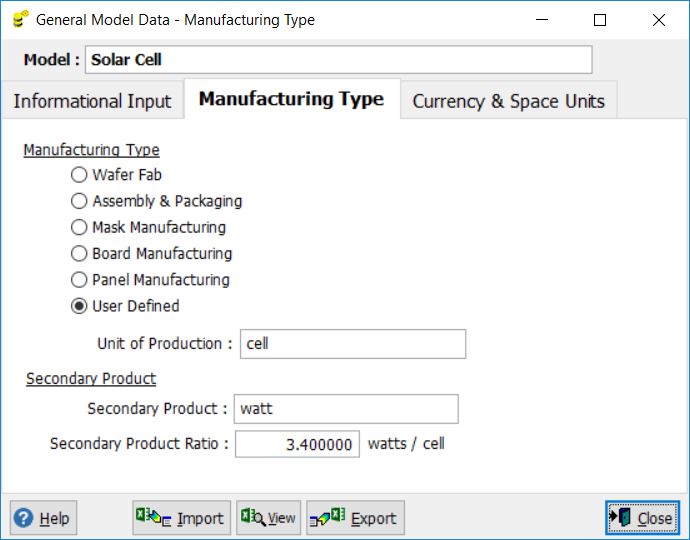The image size is (690, 540).
Task: Click the Export Excel icon
Action: 327,517
